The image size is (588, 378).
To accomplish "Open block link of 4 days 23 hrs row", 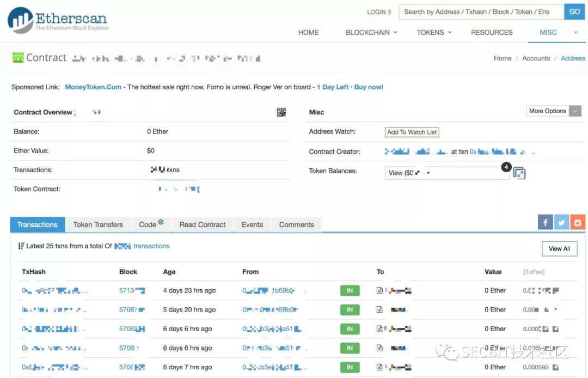I will 132,290.
